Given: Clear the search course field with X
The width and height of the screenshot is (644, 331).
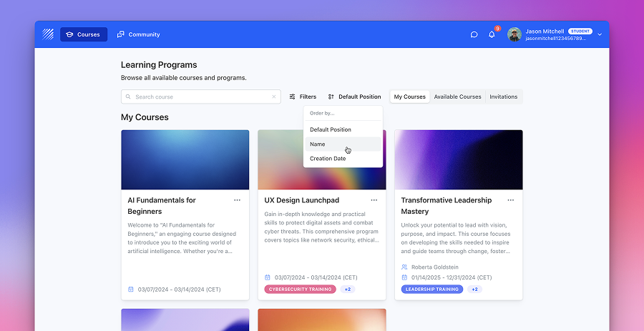Looking at the screenshot, I should point(274,97).
